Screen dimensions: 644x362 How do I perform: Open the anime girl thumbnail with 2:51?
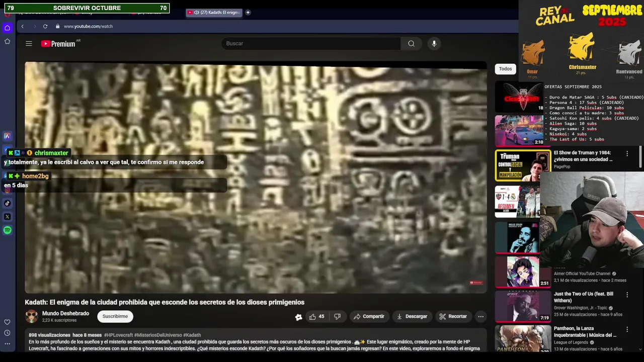click(x=522, y=271)
